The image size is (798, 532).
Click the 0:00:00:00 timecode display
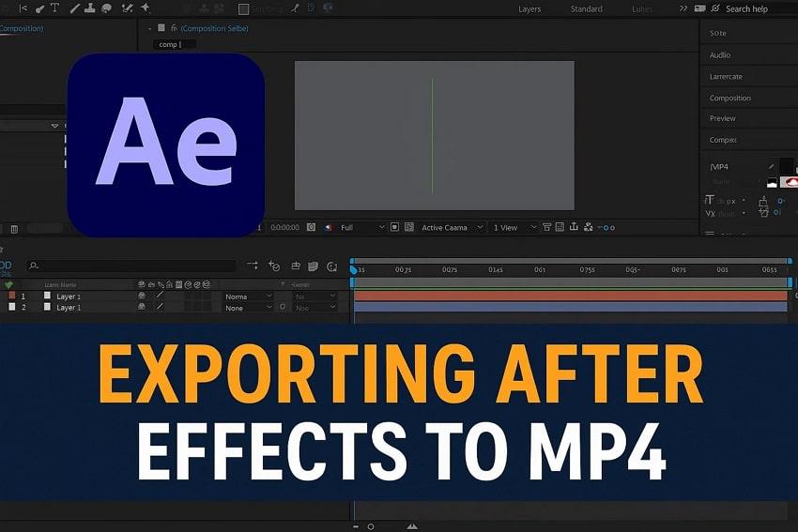(x=284, y=227)
